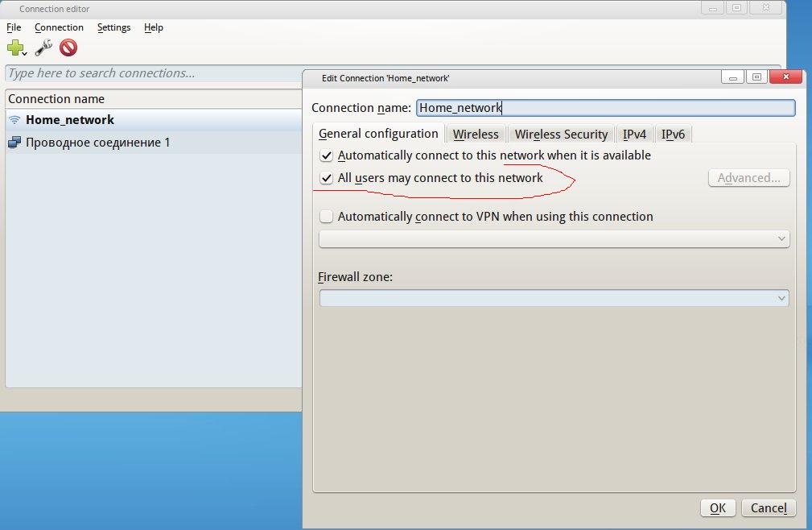This screenshot has height=530, width=812.
Task: Click the Connection name input field
Action: (605, 108)
